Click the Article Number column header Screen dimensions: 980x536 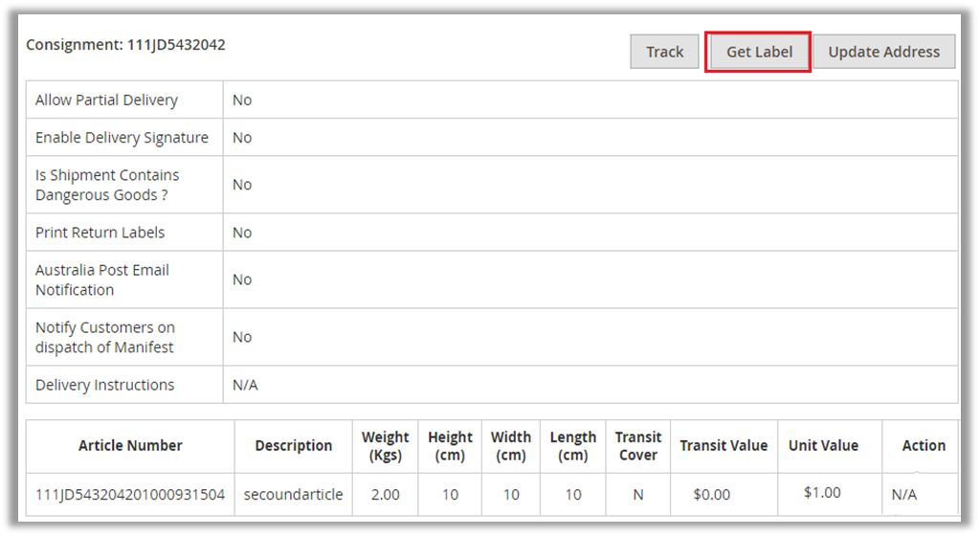(x=130, y=445)
